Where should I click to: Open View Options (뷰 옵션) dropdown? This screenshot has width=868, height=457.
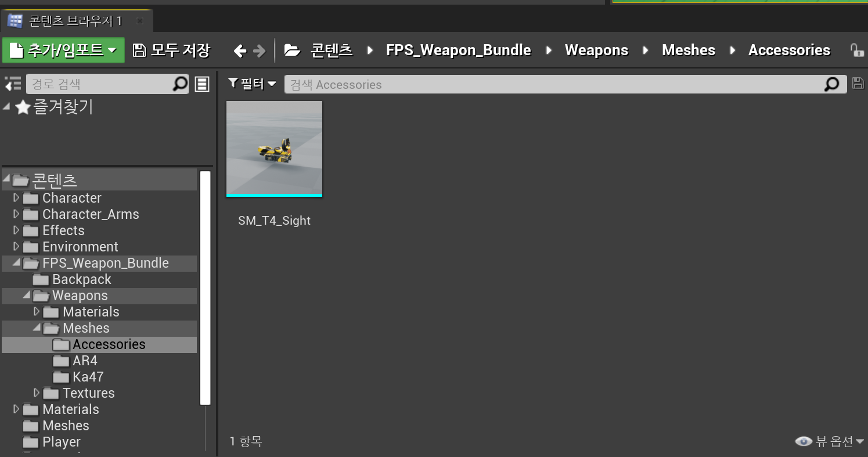(x=829, y=441)
